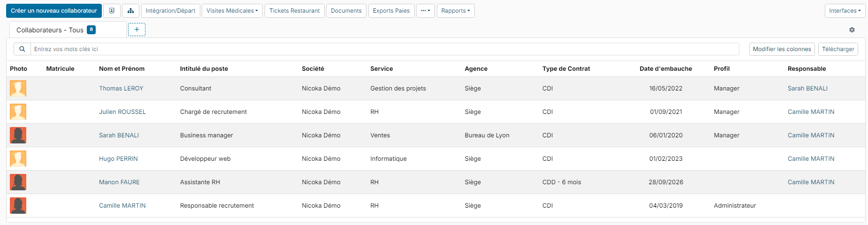
Task: Open the three-dots more options dropdown
Action: click(x=426, y=11)
